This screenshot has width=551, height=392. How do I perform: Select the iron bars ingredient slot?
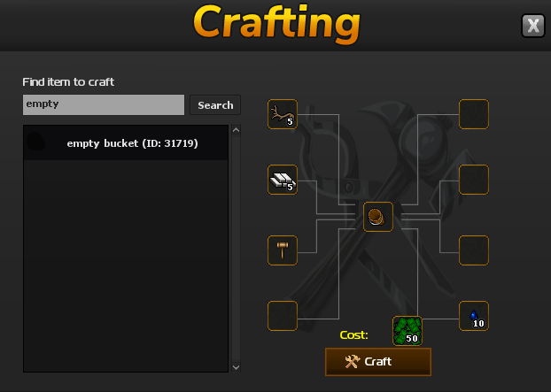pyautogui.click(x=283, y=180)
